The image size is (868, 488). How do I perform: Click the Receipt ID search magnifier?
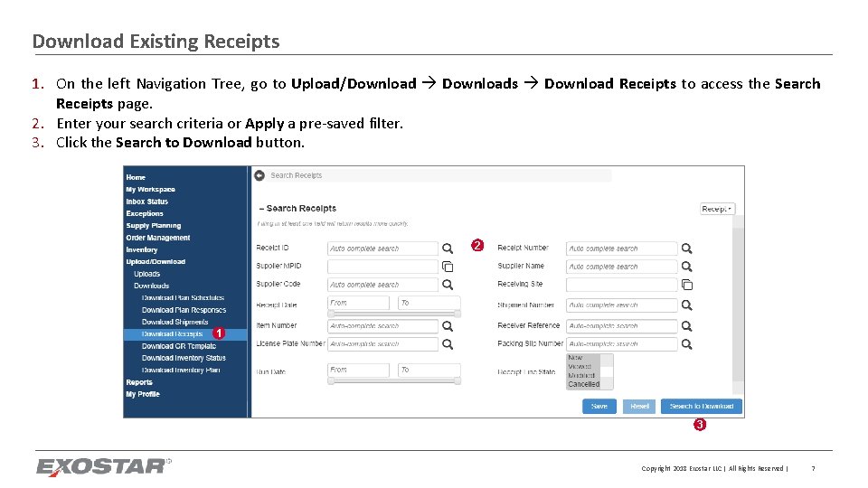point(448,249)
